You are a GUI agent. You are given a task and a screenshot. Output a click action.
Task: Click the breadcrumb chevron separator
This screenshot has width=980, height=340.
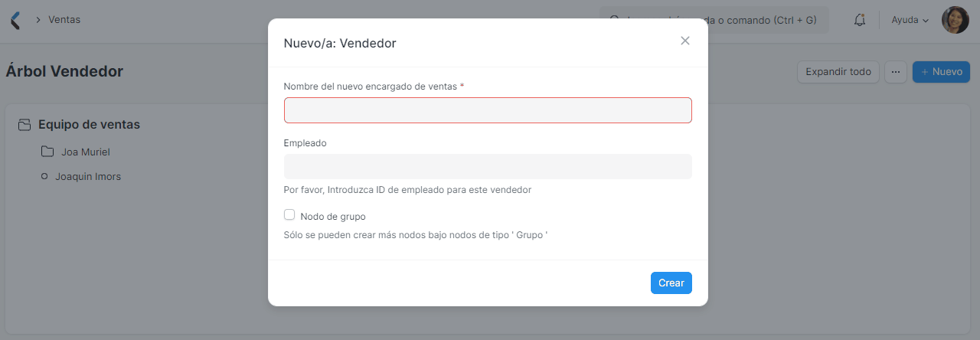38,20
